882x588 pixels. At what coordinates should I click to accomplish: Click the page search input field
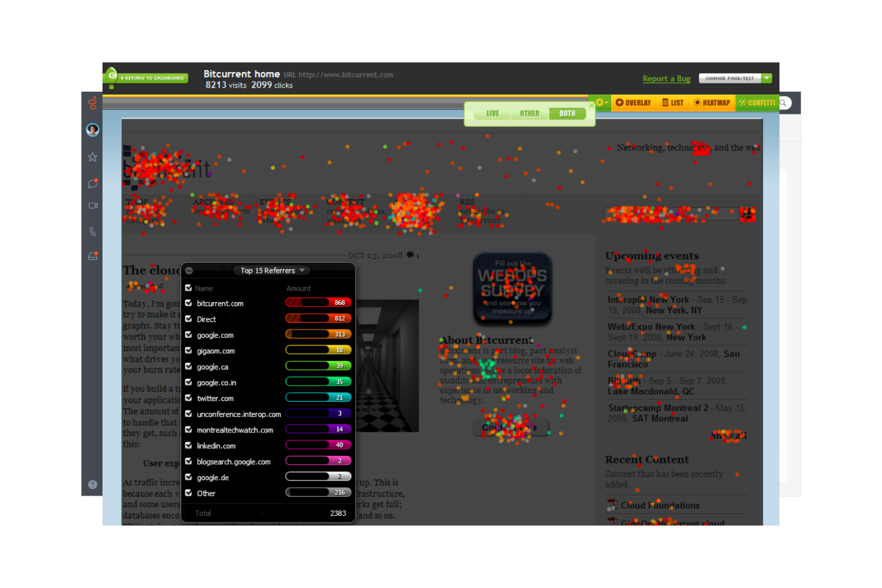[x=672, y=214]
